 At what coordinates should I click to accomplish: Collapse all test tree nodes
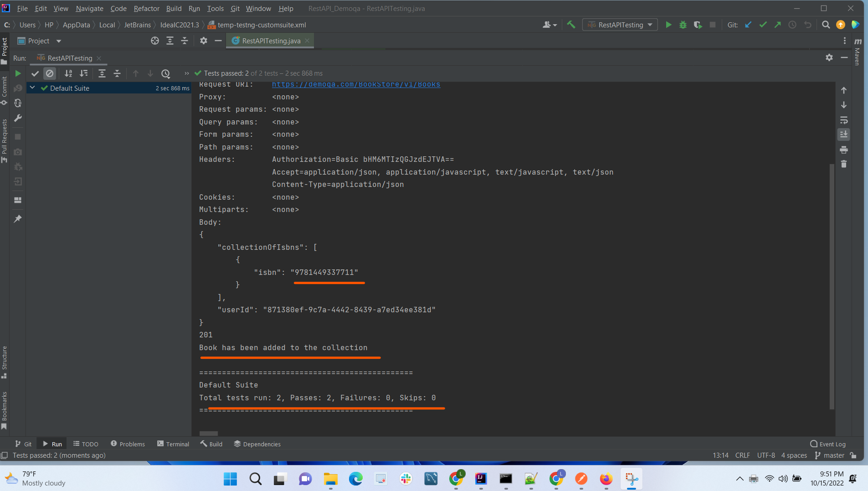(x=117, y=73)
